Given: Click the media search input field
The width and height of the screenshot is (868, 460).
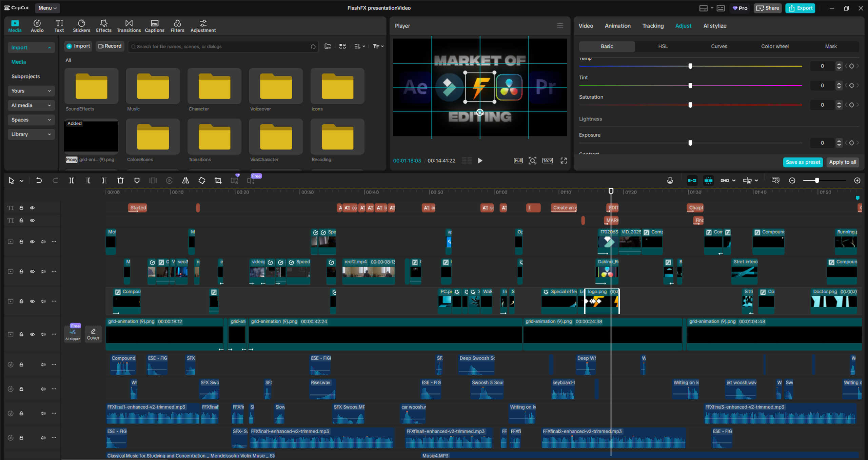Looking at the screenshot, I should [223, 46].
